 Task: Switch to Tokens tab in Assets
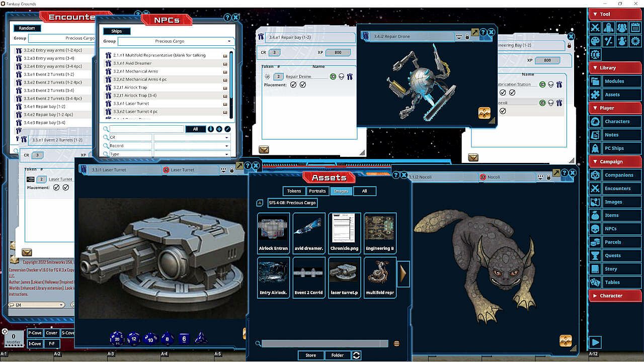click(294, 191)
